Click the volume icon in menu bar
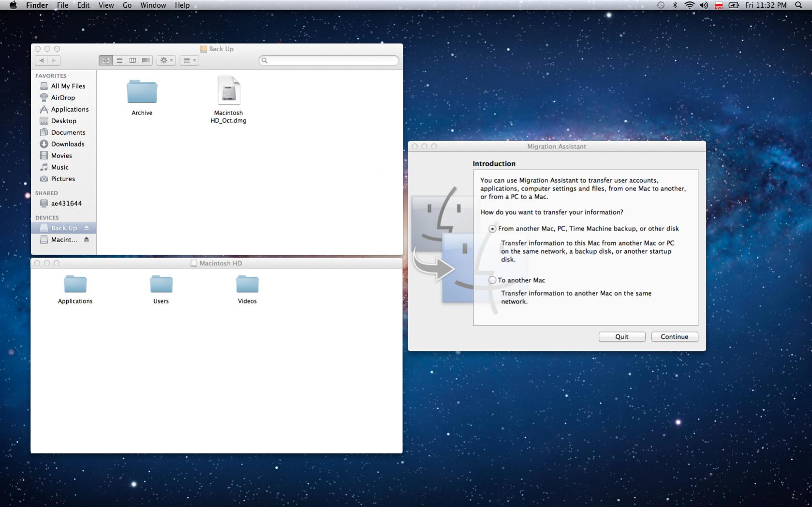Screen dimensions: 812x507 pyautogui.click(x=704, y=5)
